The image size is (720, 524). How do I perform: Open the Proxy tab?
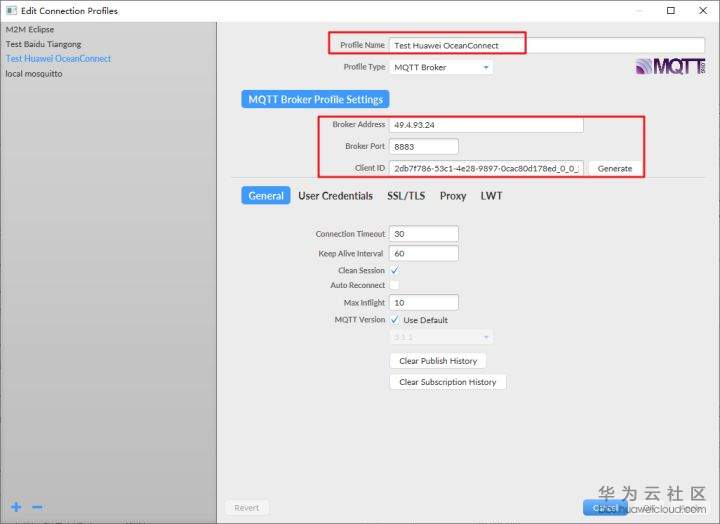453,196
